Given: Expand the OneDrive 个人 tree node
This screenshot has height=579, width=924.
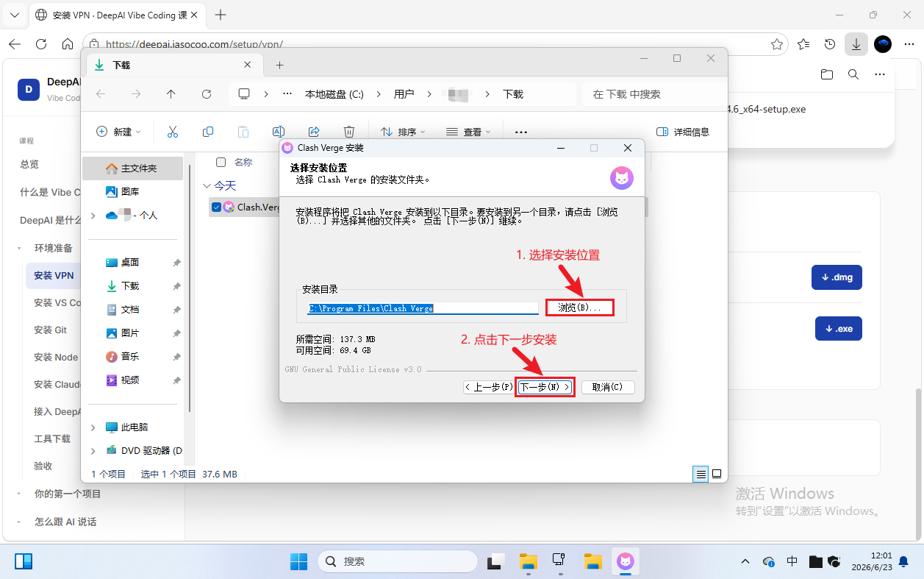Looking at the screenshot, I should (x=93, y=215).
